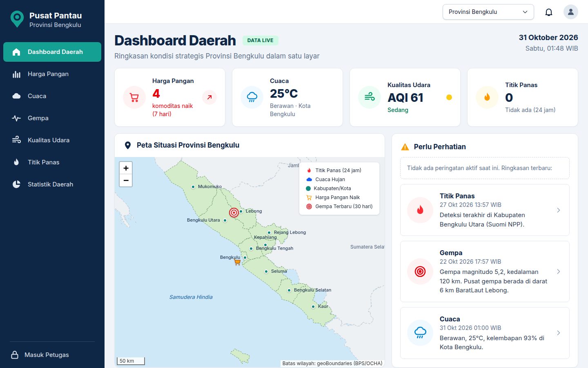Viewport: 588px width, 368px height.
Task: Click the red trend-up arrow in Harga Pangan card
Action: click(209, 97)
